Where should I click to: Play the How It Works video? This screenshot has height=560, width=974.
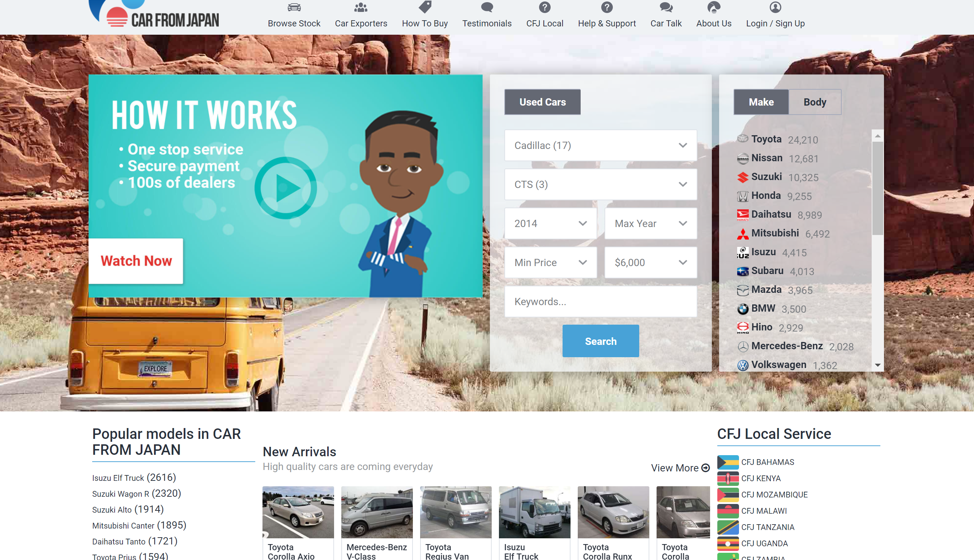click(285, 188)
